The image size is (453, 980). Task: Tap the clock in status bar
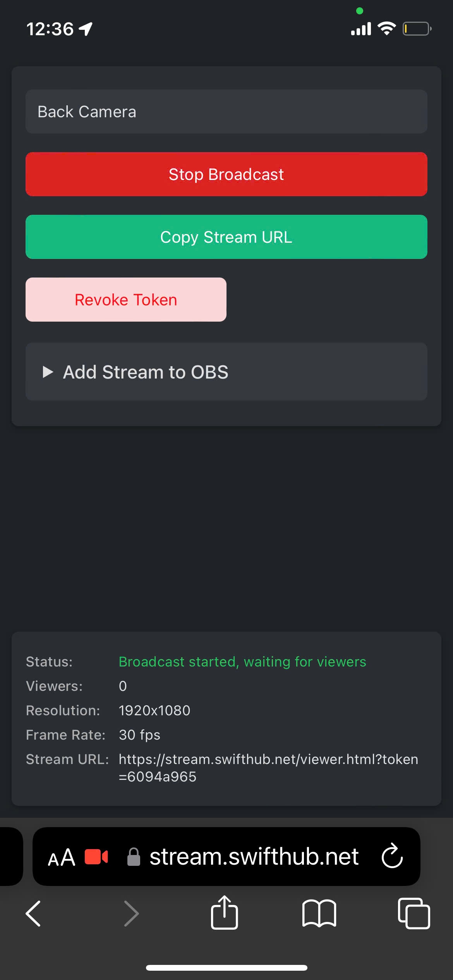50,29
